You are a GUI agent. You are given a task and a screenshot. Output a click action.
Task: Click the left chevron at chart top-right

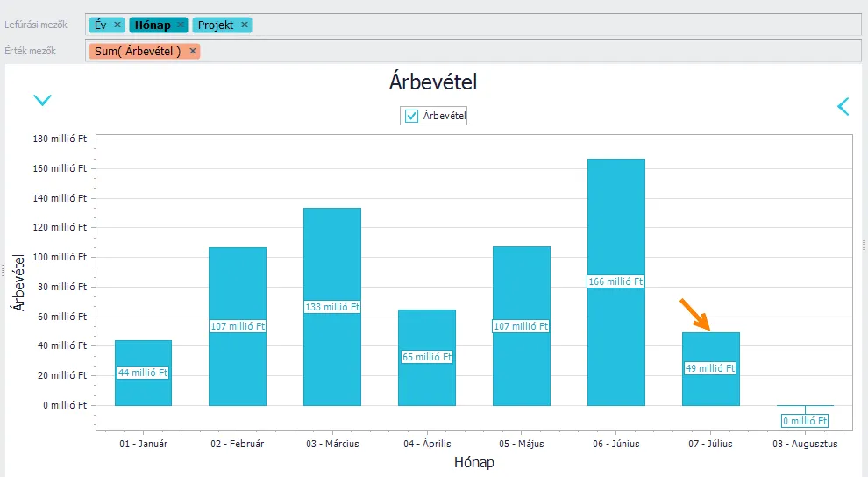click(x=843, y=107)
